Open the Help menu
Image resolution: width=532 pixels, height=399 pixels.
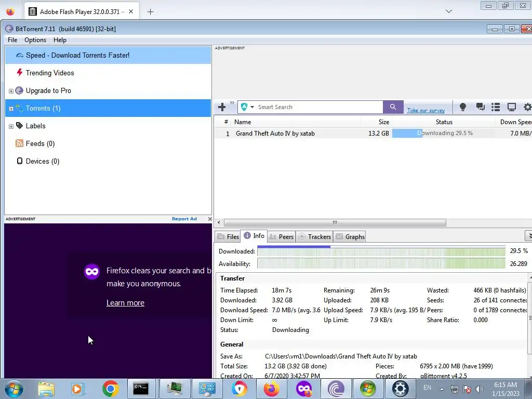[60, 39]
